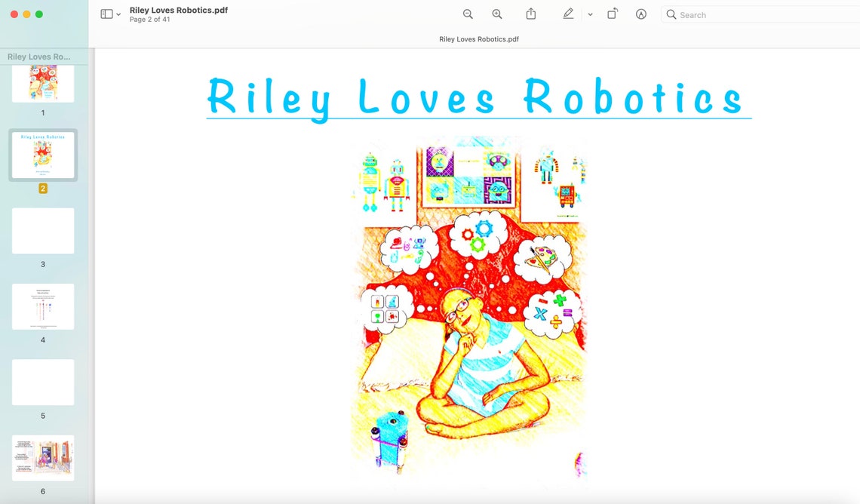860x504 pixels.
Task: Zoom in on the document
Action: pos(497,14)
